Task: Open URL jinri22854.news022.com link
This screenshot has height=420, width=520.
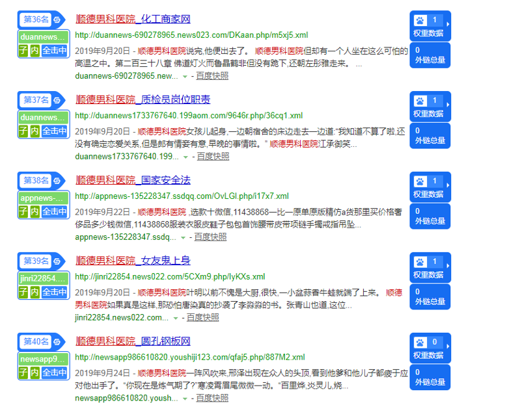Action: pyautogui.click(x=170, y=276)
